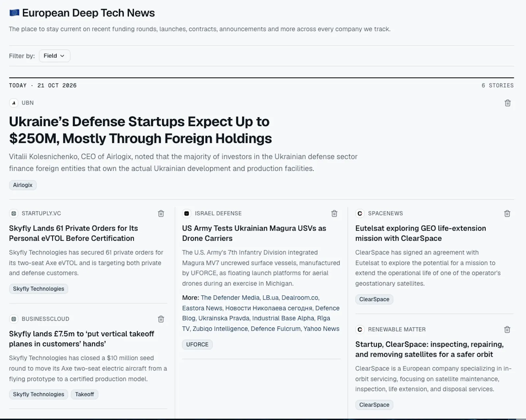Open Industrial Base Alpha source link

tap(283, 318)
